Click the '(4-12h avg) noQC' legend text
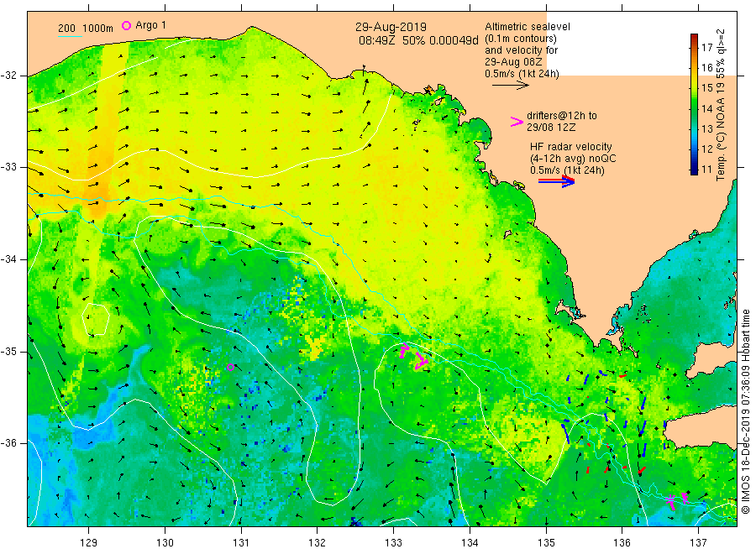 click(x=573, y=159)
